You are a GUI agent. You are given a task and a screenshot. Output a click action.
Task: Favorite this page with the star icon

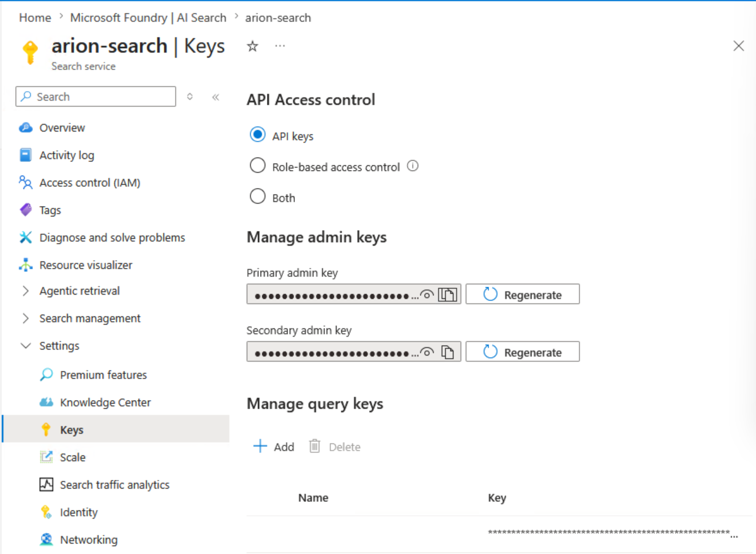pos(253,46)
